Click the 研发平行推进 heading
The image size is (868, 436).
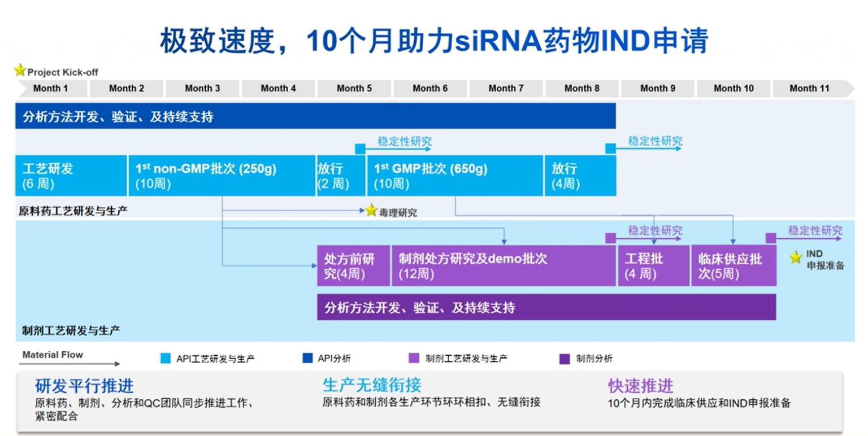[85, 386]
